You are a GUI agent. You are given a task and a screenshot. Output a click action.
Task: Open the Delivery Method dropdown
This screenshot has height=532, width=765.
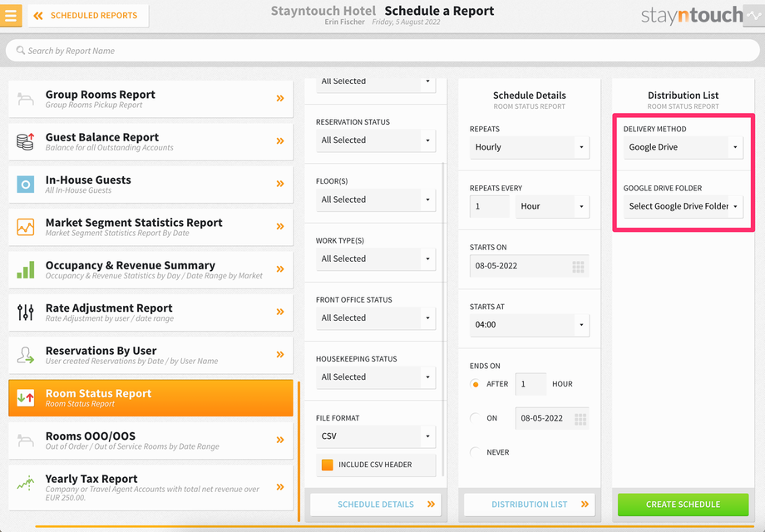(683, 147)
